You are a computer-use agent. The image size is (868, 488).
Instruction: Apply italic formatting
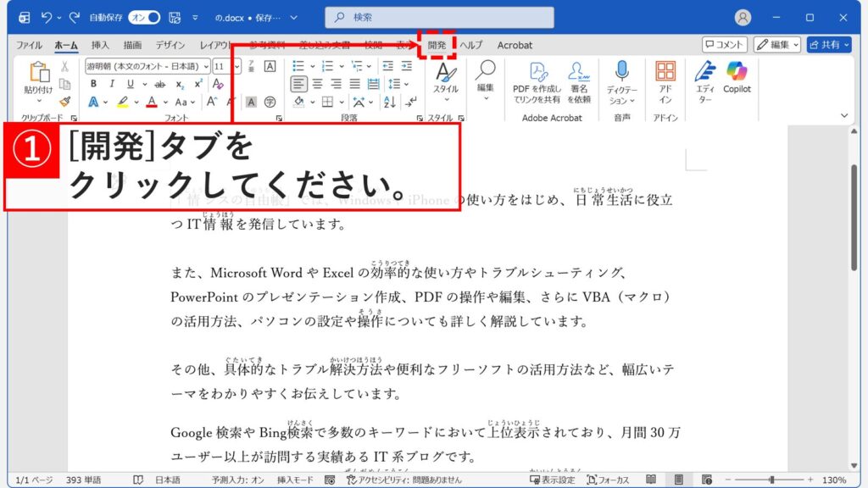(x=112, y=84)
